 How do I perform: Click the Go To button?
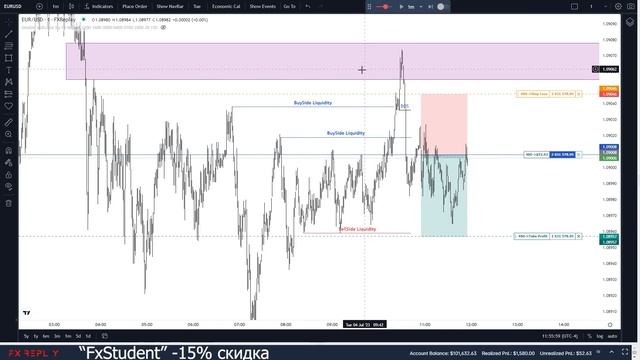(x=289, y=7)
